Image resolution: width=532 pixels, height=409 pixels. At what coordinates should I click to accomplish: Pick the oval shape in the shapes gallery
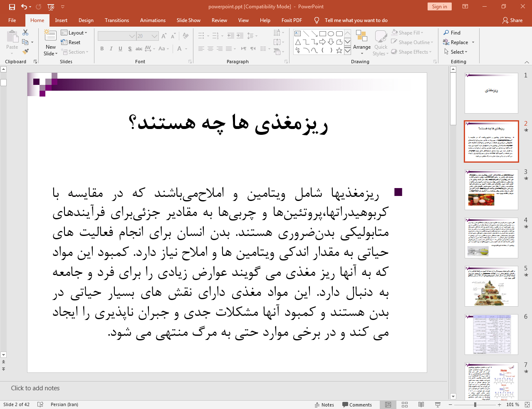point(331,34)
